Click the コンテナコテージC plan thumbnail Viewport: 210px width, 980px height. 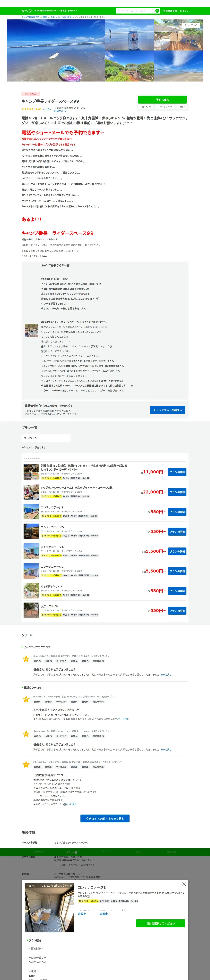click(x=31, y=571)
